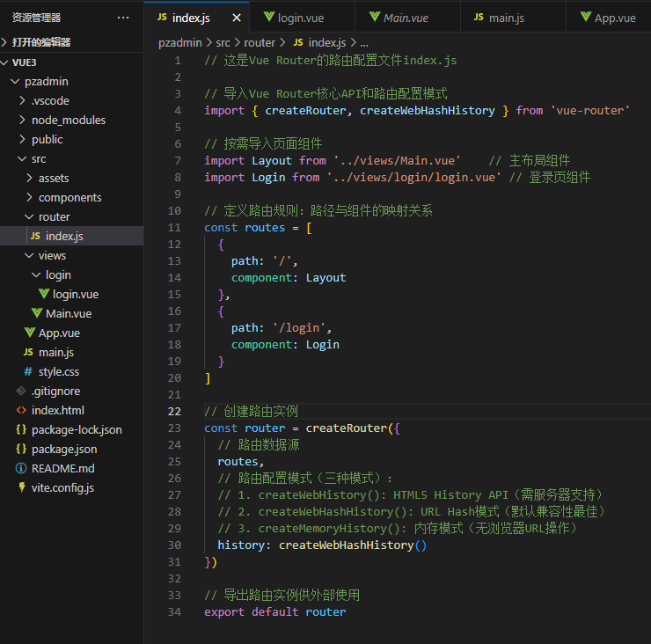The height and width of the screenshot is (644, 651).
Task: Click Vue icon on Main.vue tab
Action: [x=375, y=17]
